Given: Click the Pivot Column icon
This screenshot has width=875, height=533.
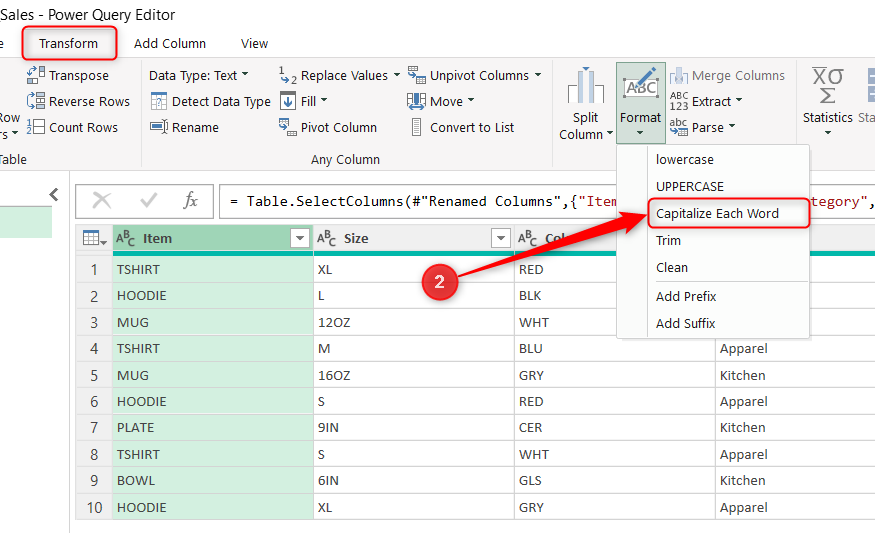Looking at the screenshot, I should (287, 127).
